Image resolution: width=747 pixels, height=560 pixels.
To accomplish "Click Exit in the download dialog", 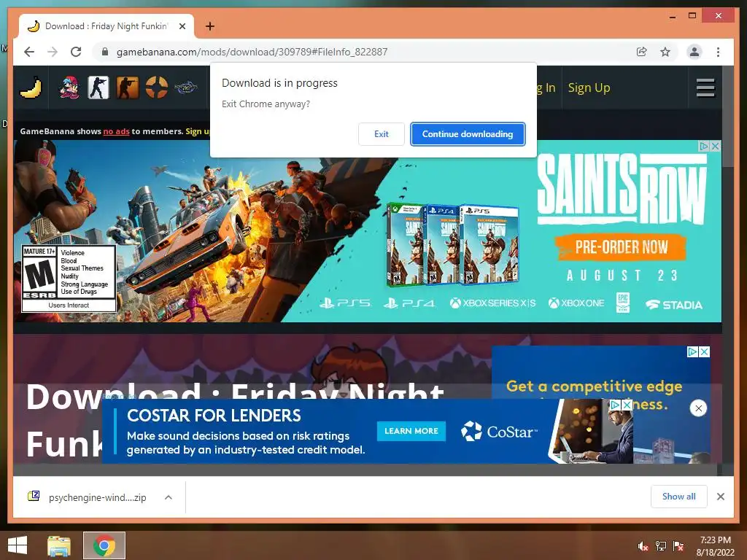I will click(381, 134).
